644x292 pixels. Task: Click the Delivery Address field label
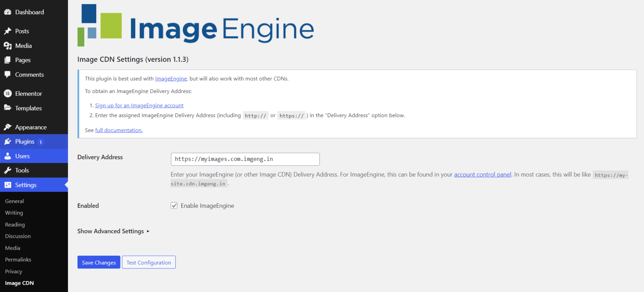(x=100, y=157)
